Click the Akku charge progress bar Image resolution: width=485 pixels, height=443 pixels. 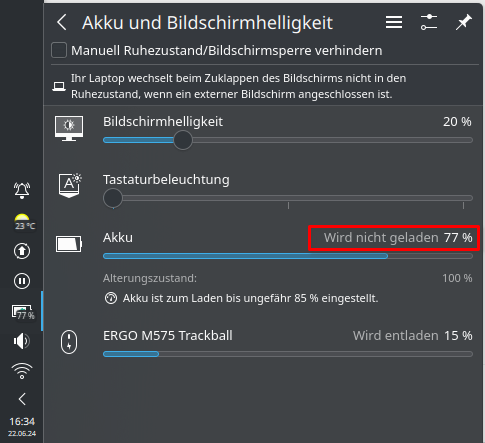tap(288, 256)
